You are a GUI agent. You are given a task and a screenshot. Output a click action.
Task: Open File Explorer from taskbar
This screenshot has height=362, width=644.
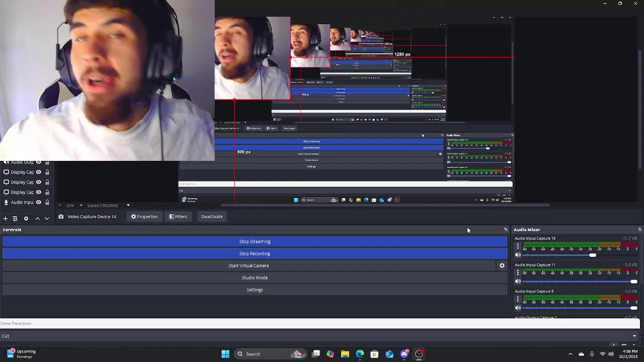coord(345,354)
